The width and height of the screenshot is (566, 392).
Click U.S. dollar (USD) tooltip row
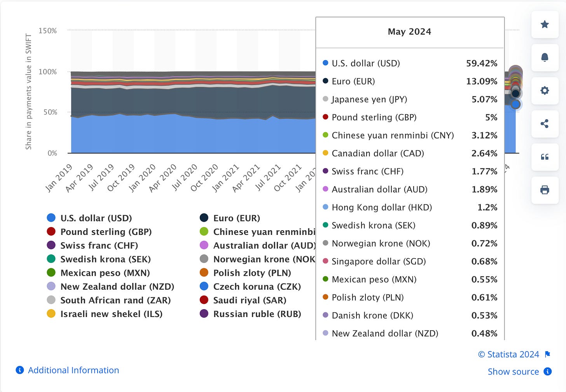tap(410, 63)
